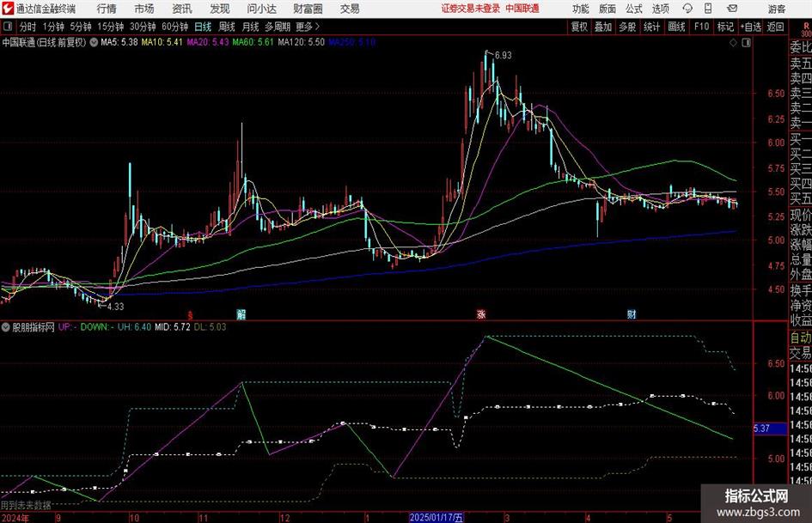Click the 复权 button

pos(579,27)
